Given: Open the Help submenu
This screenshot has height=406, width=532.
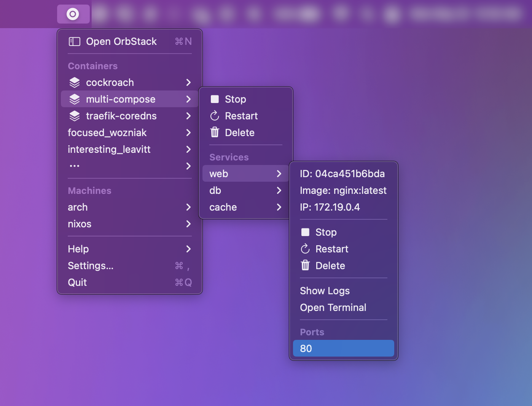Looking at the screenshot, I should (x=129, y=249).
